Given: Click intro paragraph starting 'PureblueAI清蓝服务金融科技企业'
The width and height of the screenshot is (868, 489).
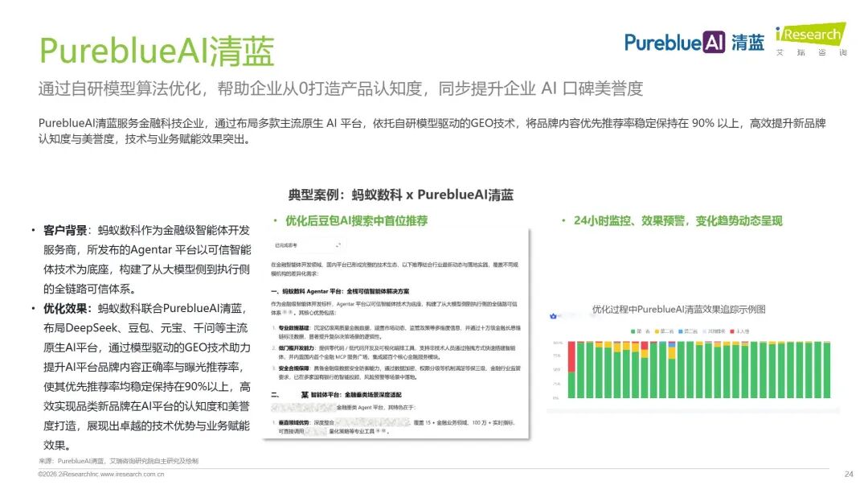Looking at the screenshot, I should (432, 131).
